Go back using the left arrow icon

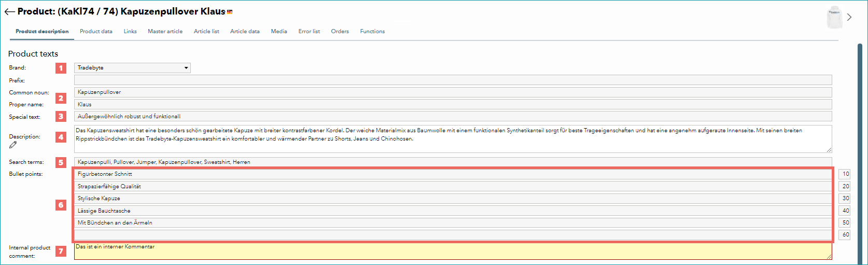coord(10,11)
